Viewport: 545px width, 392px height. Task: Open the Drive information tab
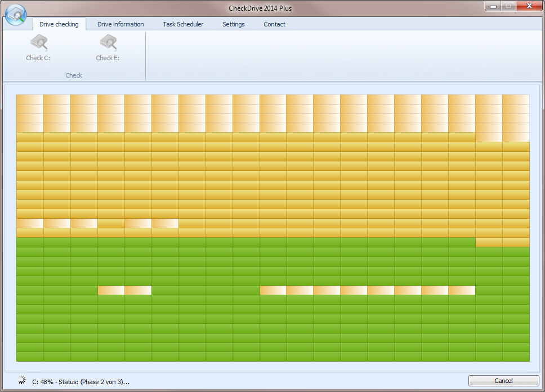tap(120, 24)
